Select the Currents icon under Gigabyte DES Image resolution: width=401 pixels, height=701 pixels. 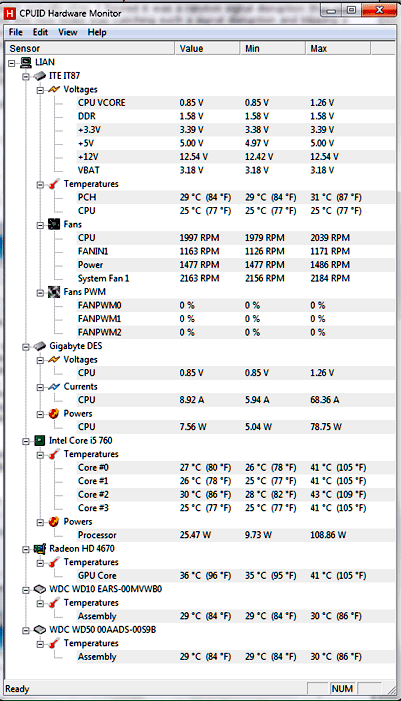coord(54,387)
